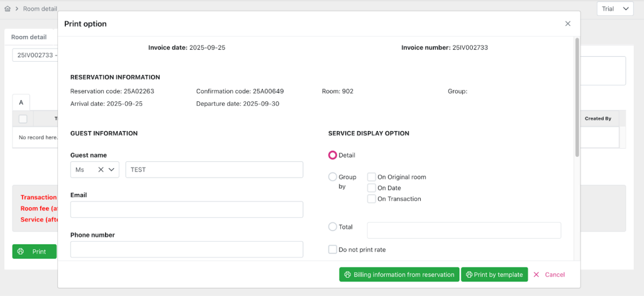This screenshot has height=296, width=644.
Task: Open the Trial dropdown
Action: pyautogui.click(x=614, y=9)
